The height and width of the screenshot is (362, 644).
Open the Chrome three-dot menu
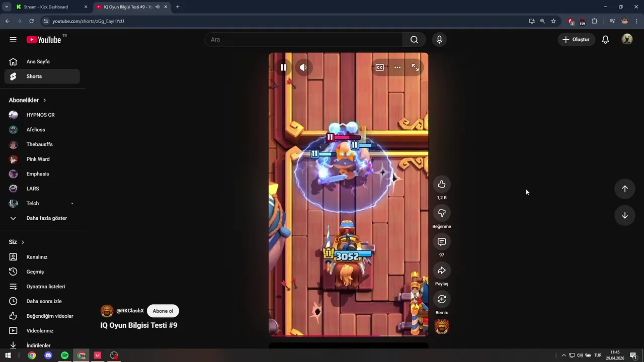tap(637, 21)
